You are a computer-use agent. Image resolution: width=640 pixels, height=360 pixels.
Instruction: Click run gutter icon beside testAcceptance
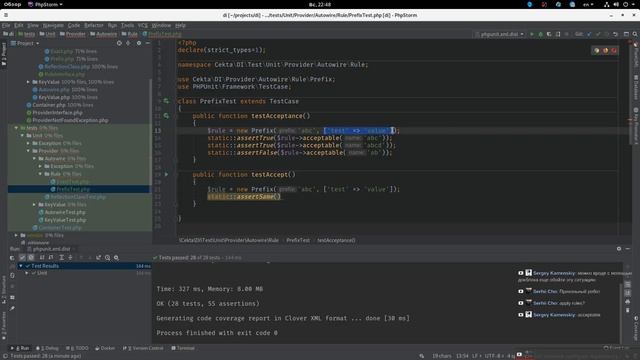(x=166, y=116)
